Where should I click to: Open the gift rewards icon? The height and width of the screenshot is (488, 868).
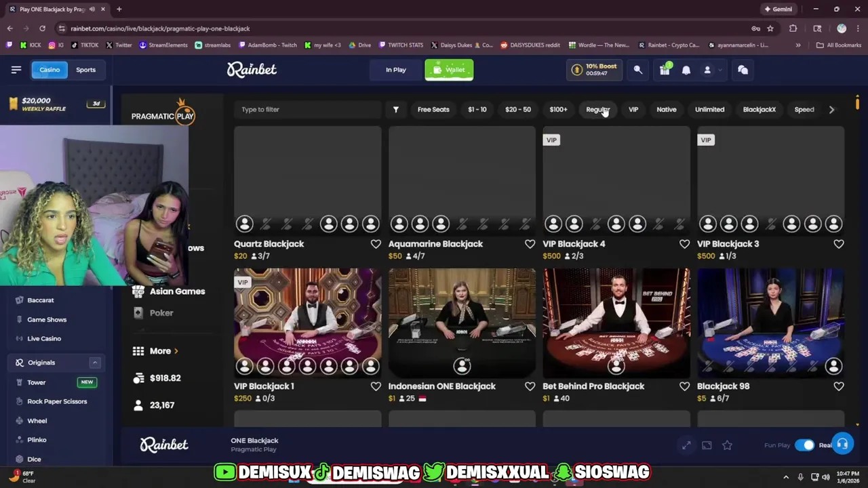(x=665, y=70)
